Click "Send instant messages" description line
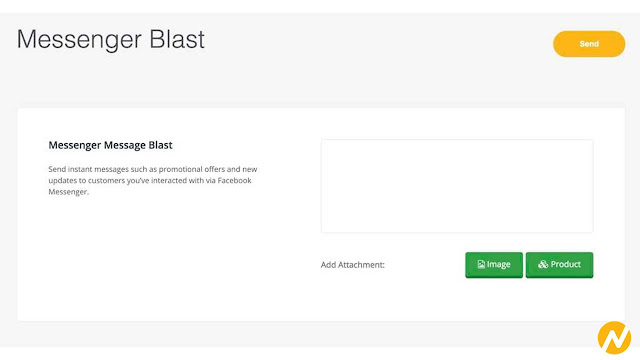 [153, 169]
